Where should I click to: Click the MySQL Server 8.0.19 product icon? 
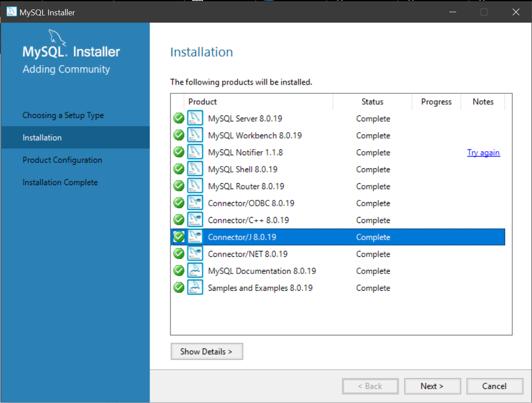(195, 118)
